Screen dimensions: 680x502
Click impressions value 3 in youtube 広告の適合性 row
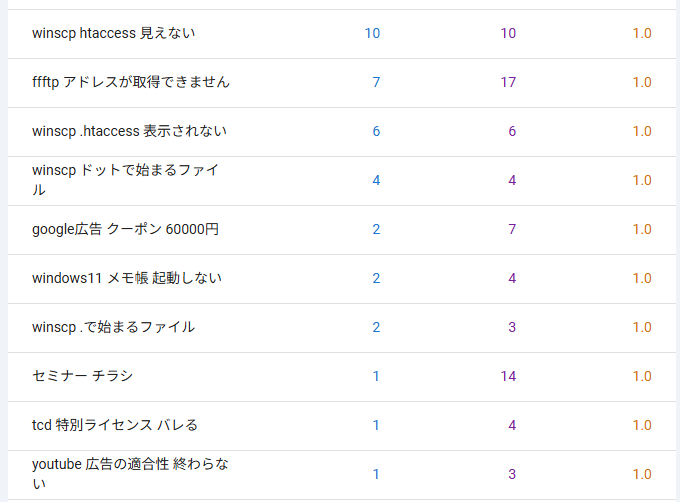(x=512, y=474)
